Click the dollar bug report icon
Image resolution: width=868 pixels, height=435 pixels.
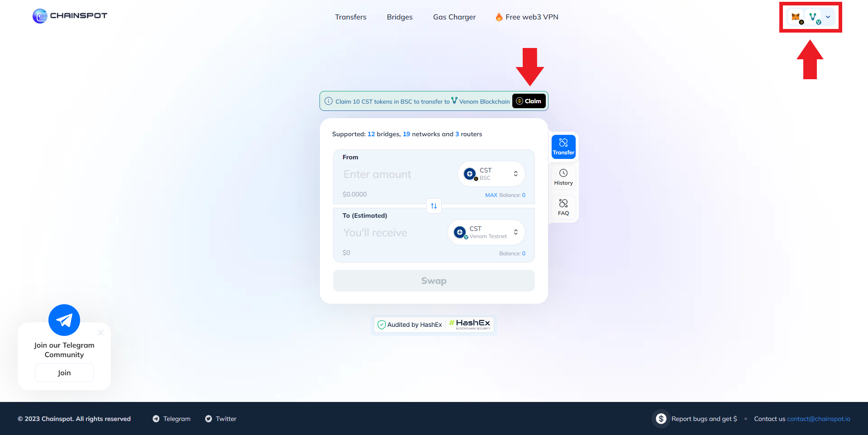661,419
